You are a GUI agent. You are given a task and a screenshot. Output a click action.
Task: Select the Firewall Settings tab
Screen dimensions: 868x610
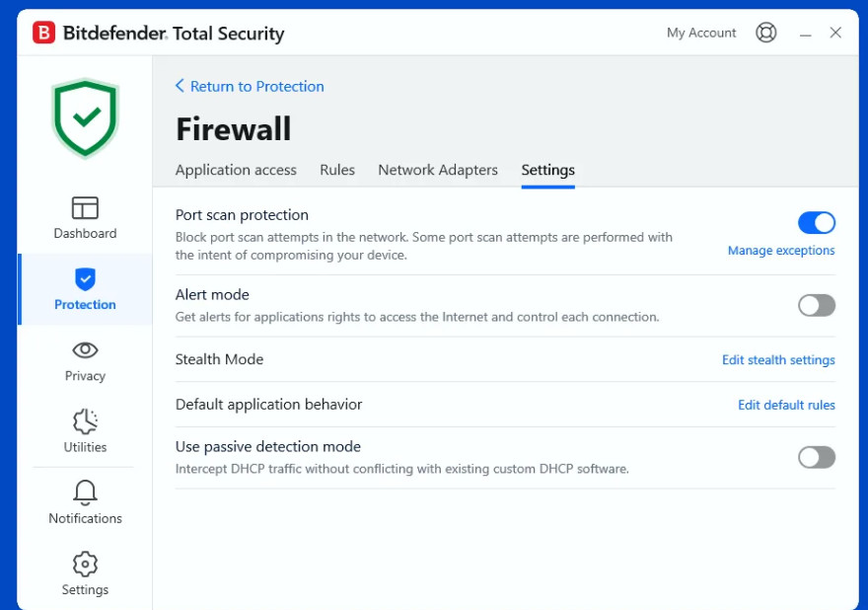[x=548, y=170]
